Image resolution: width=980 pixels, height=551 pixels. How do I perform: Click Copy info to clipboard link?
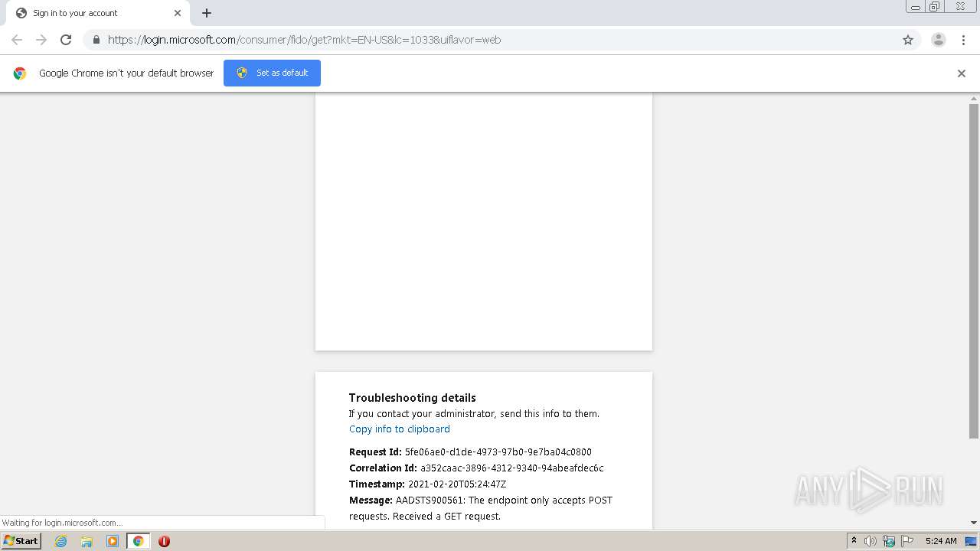(400, 429)
